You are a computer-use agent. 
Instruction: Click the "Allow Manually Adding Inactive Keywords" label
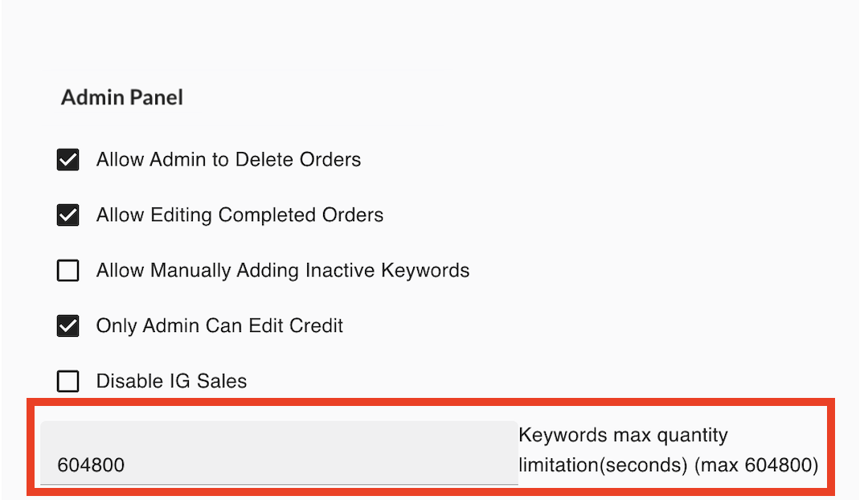pos(283,270)
